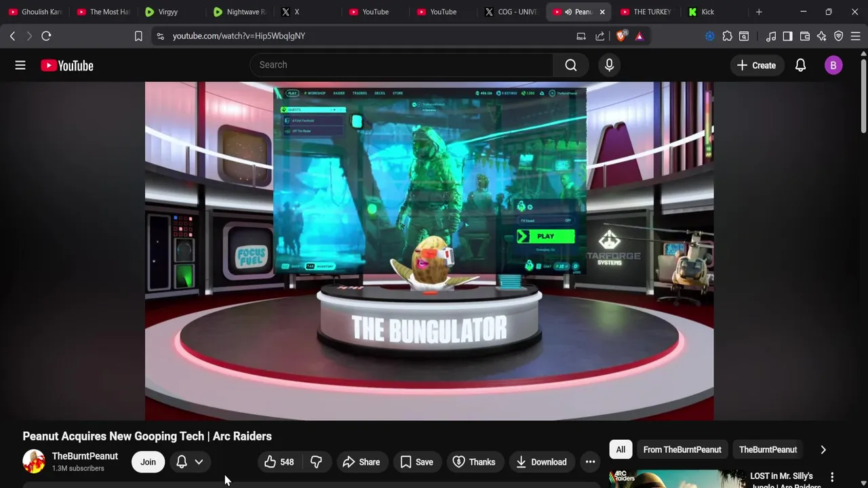This screenshot has width=868, height=488.
Task: Download the video
Action: pyautogui.click(x=541, y=462)
